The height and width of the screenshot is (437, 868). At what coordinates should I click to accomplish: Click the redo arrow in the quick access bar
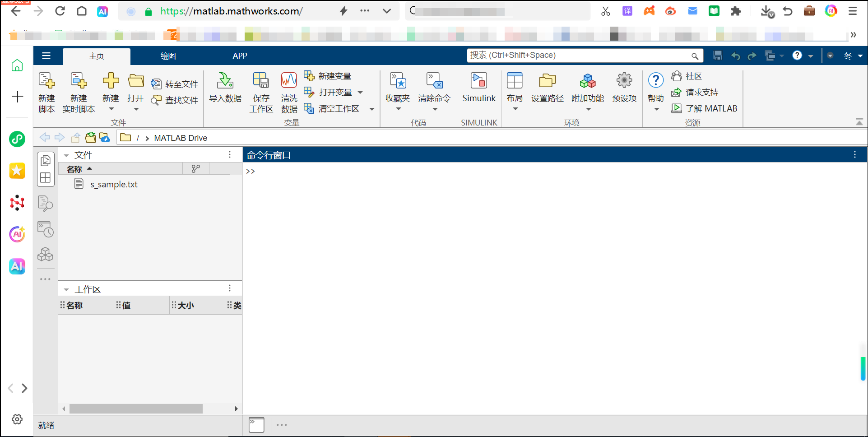click(752, 56)
